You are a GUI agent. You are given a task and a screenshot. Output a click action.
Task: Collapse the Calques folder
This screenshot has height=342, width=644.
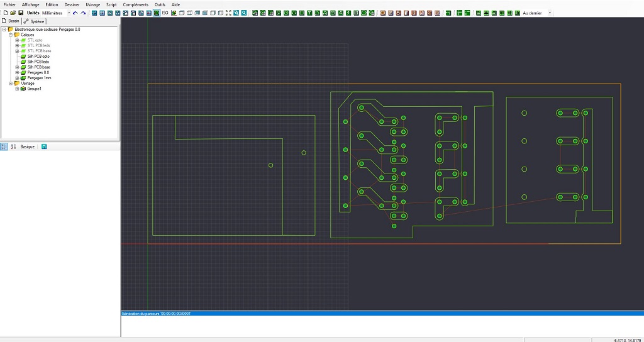click(x=11, y=35)
